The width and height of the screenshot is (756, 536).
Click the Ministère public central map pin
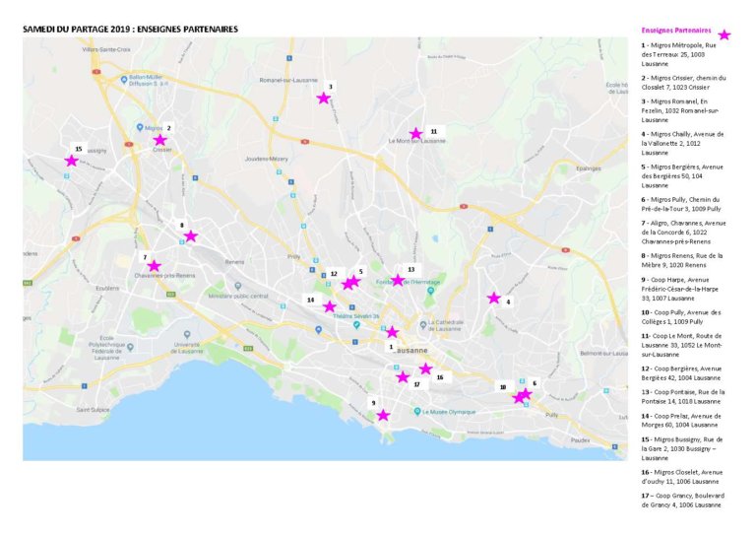tap(237, 286)
